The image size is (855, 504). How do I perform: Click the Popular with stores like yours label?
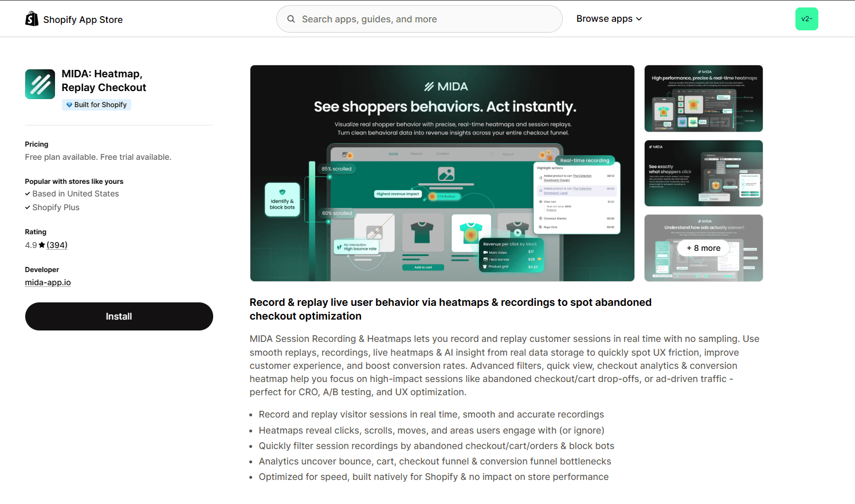(x=74, y=182)
